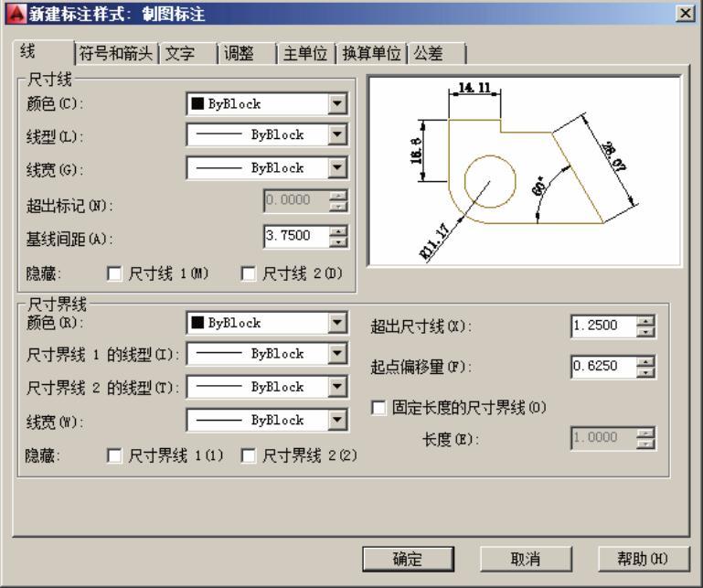
Task: Decrease 起点偏移量 value with down arrow
Action: (648, 371)
